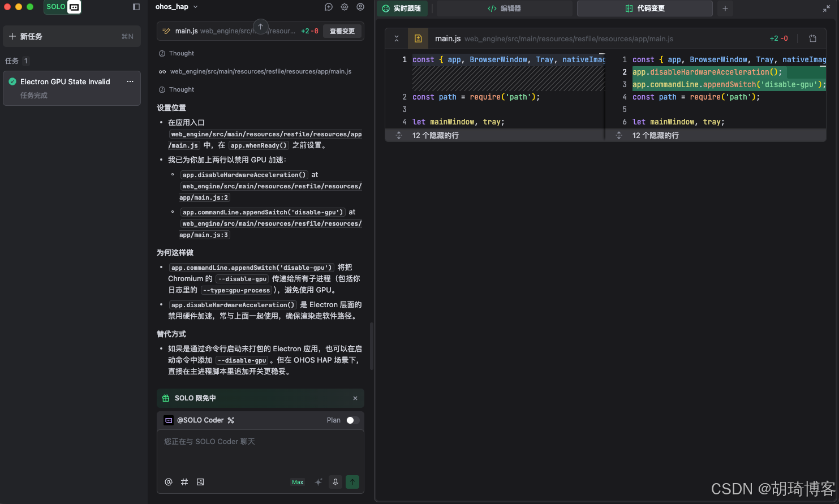Open settings via the gear icon
Image resolution: width=839 pixels, height=504 pixels.
point(345,7)
